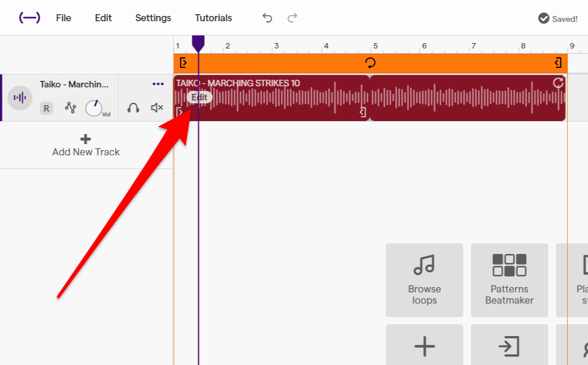Screen dimensions: 588x365
Task: Open the Settings menu
Action: (x=153, y=18)
